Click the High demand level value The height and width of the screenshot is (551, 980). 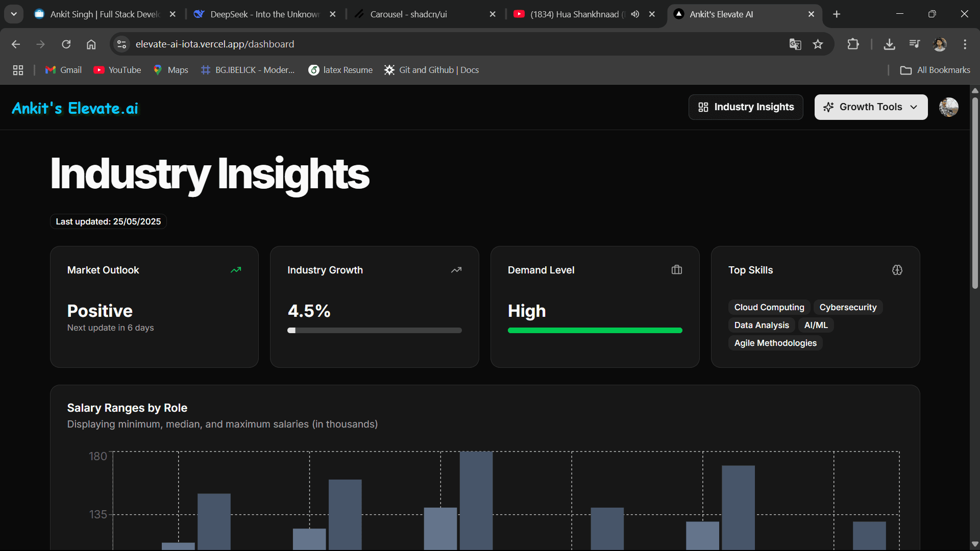coord(527,311)
